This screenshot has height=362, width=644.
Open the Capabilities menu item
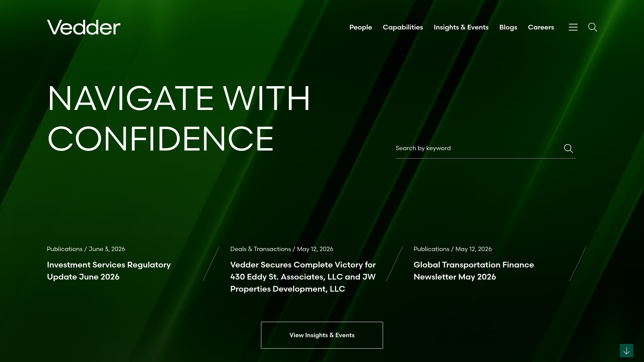(403, 27)
